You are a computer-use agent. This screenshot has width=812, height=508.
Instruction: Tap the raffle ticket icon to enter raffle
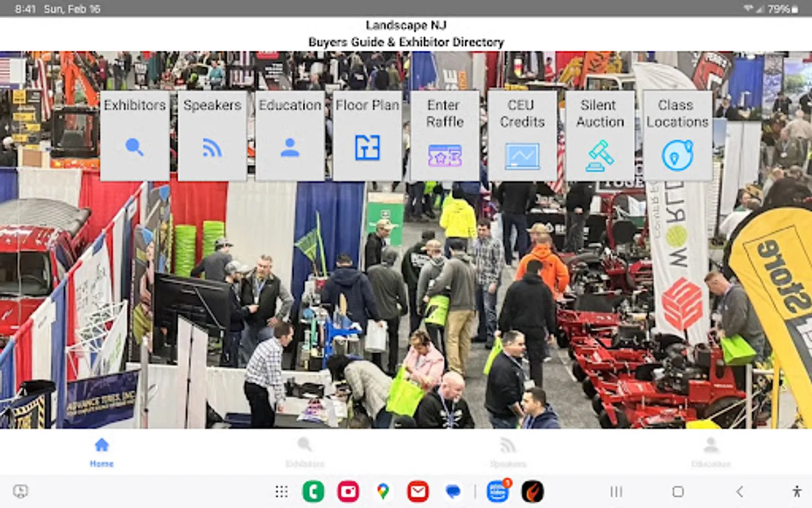point(444,156)
